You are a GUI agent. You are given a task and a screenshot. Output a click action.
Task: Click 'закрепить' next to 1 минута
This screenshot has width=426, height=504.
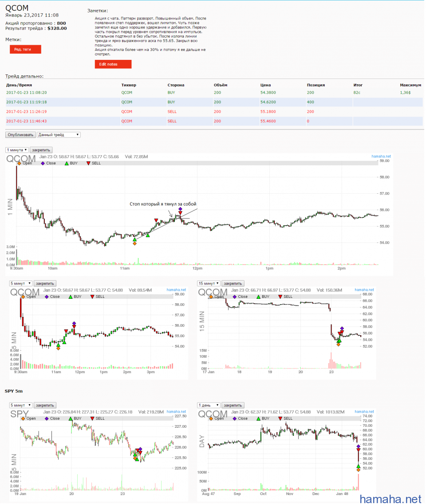tap(41, 150)
